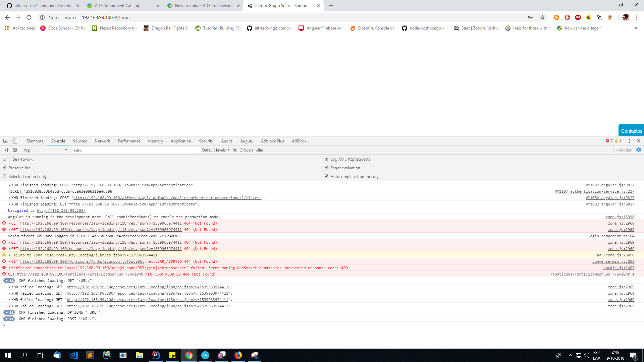Image resolution: width=644 pixels, height=362 pixels.
Task: Open the site info icon beside 'No es seguro'
Action: (x=42, y=17)
